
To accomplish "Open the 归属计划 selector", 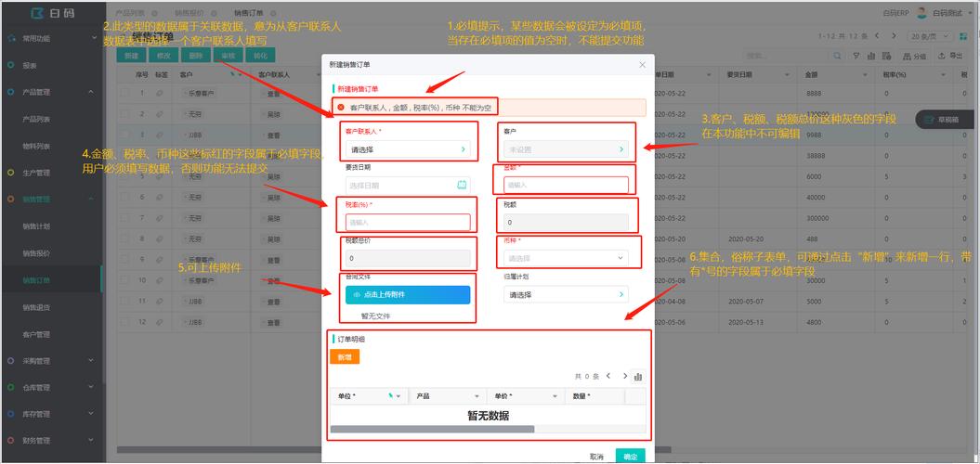I will pos(566,294).
